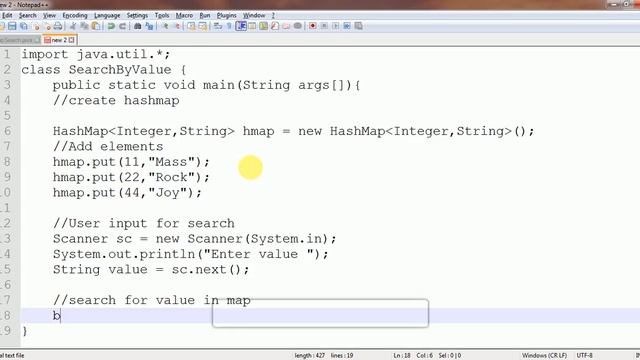The image size is (640, 360).
Task: Open the Settings menu
Action: [137, 16]
